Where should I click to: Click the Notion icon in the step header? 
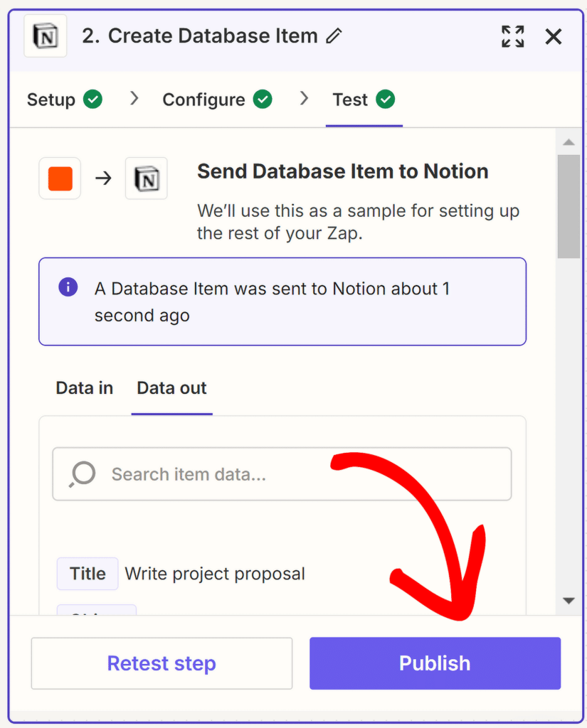tap(46, 36)
